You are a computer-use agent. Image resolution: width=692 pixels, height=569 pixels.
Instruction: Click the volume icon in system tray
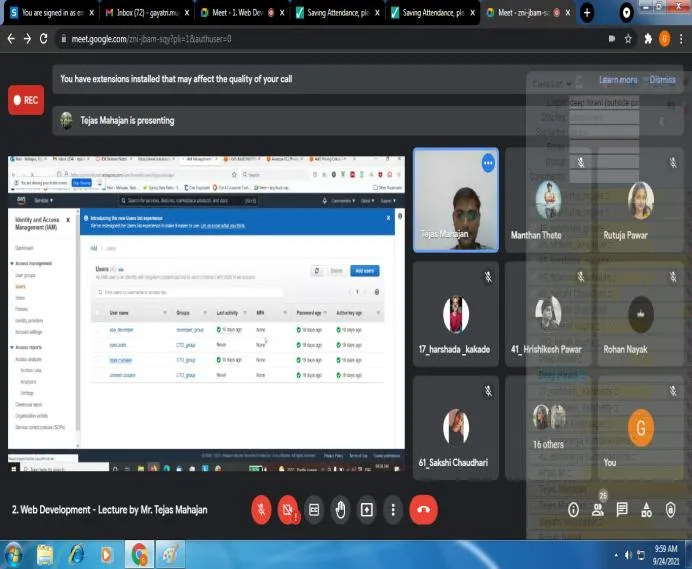coord(628,555)
